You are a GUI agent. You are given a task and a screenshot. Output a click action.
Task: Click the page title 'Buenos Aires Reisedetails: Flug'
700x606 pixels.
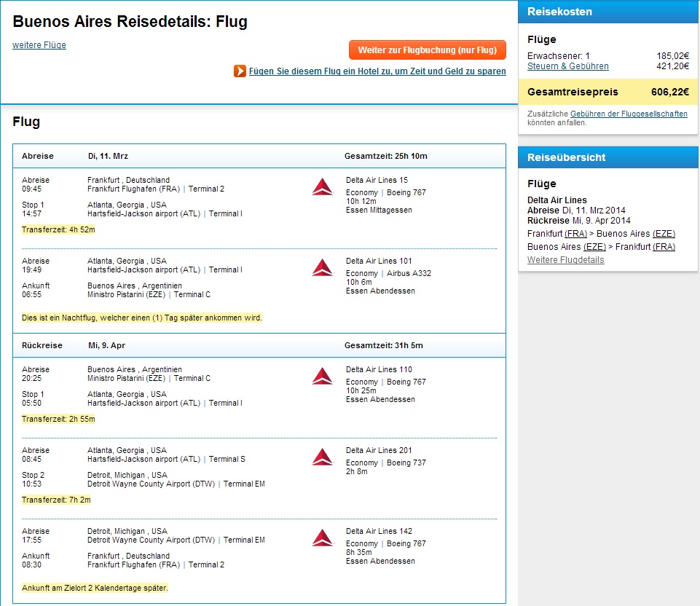(130, 21)
